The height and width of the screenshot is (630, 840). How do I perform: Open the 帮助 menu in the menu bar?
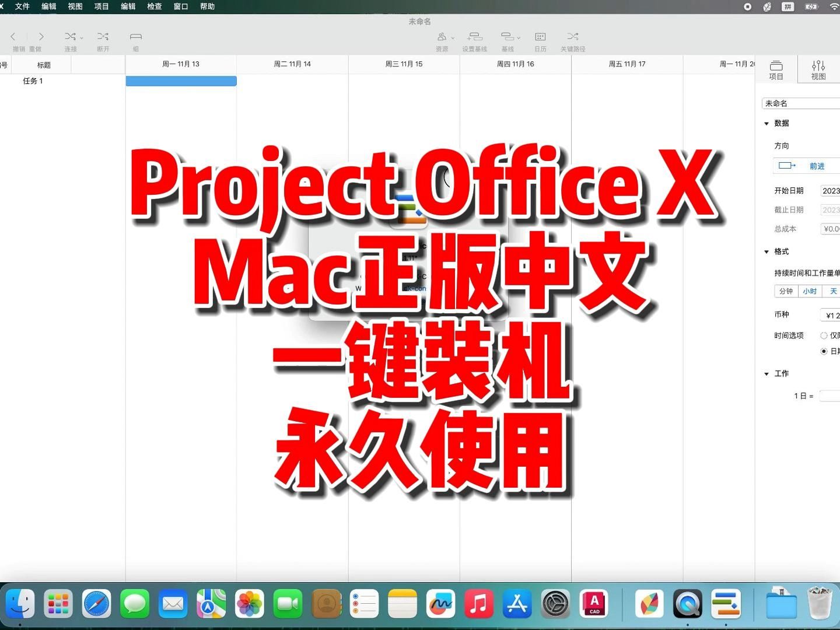pos(207,6)
